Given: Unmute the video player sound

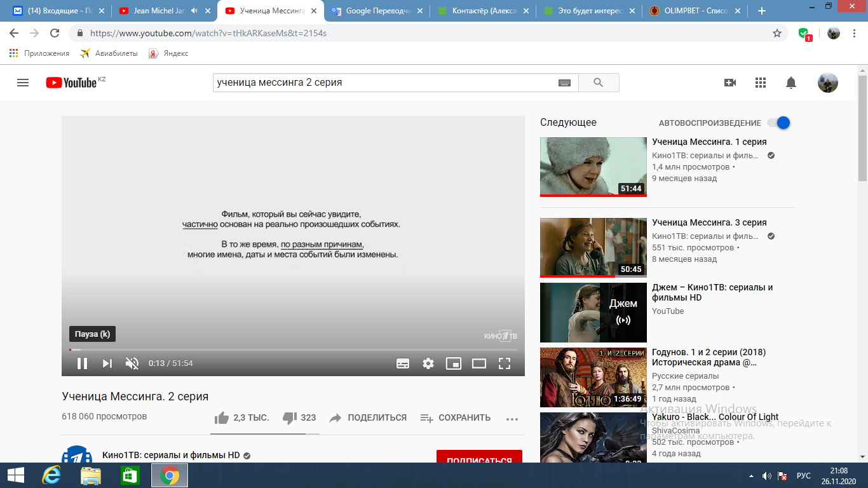Looking at the screenshot, I should tap(132, 363).
